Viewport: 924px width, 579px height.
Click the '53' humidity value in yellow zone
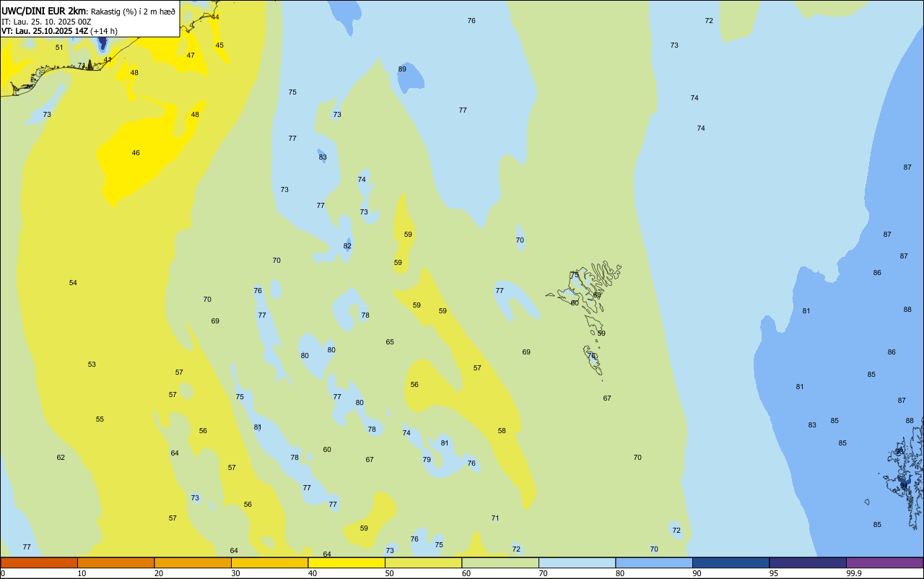click(92, 365)
